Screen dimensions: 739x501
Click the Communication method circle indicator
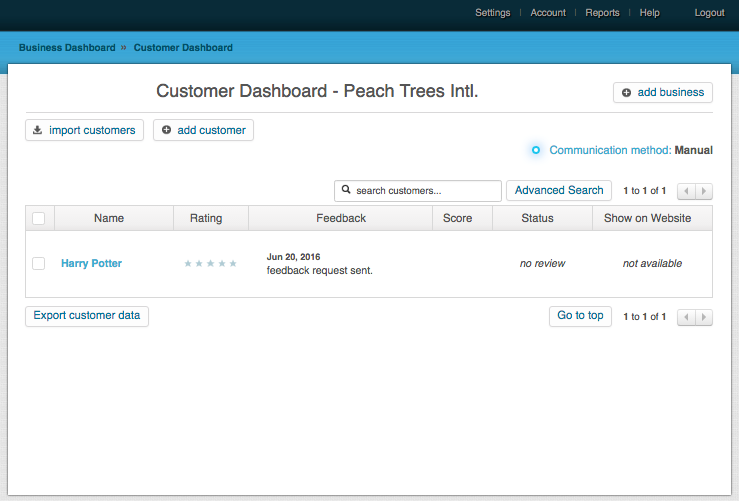click(536, 150)
